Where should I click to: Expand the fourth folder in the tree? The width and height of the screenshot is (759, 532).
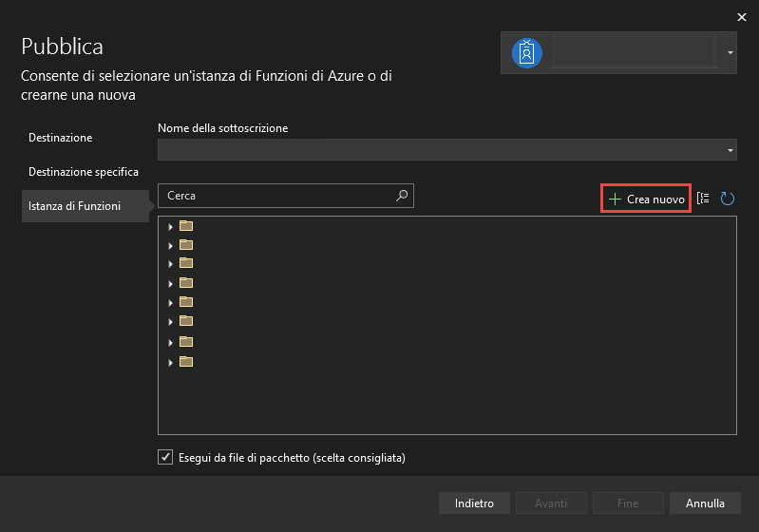point(170,284)
